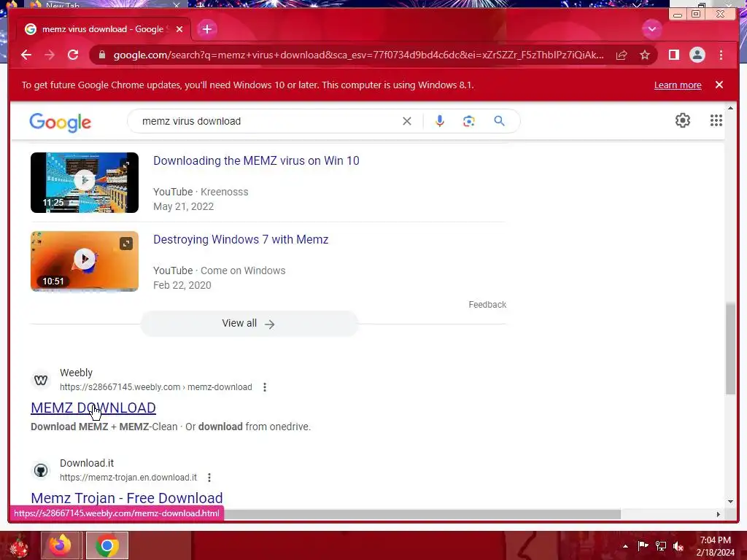
Task: Go to Google homepage via logo
Action: pyautogui.click(x=60, y=122)
